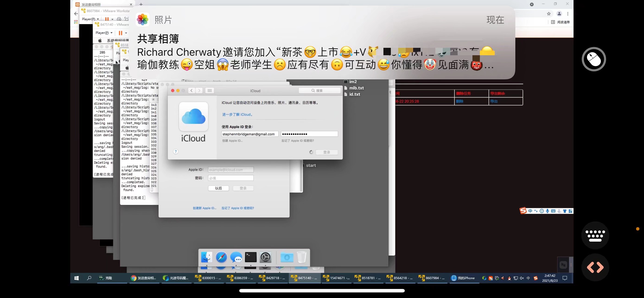644x298 pixels.
Task: Open the Chrome apps grid shortcut
Action: (76, 22)
